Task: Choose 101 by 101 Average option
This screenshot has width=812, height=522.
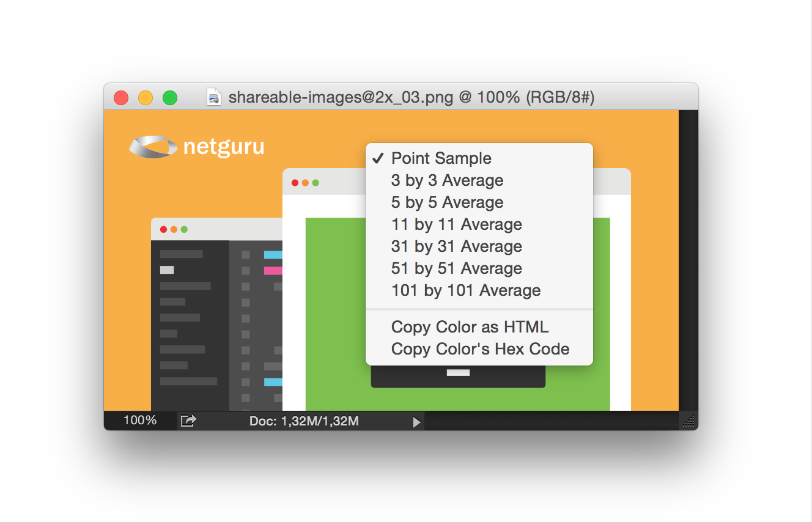Action: (x=465, y=290)
